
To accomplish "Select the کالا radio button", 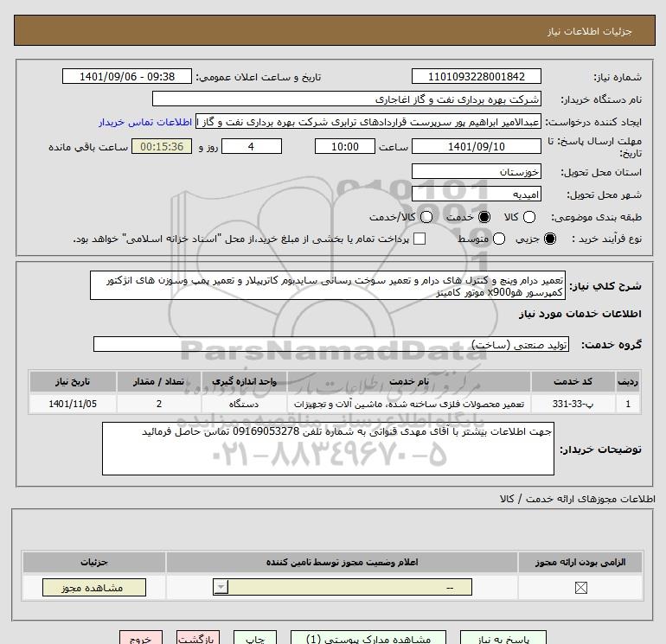I will click(x=528, y=217).
